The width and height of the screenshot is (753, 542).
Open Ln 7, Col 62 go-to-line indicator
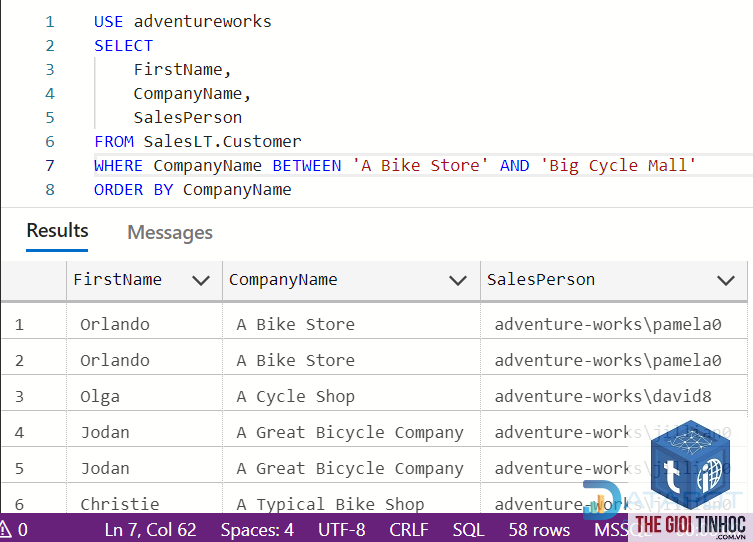pyautogui.click(x=150, y=530)
